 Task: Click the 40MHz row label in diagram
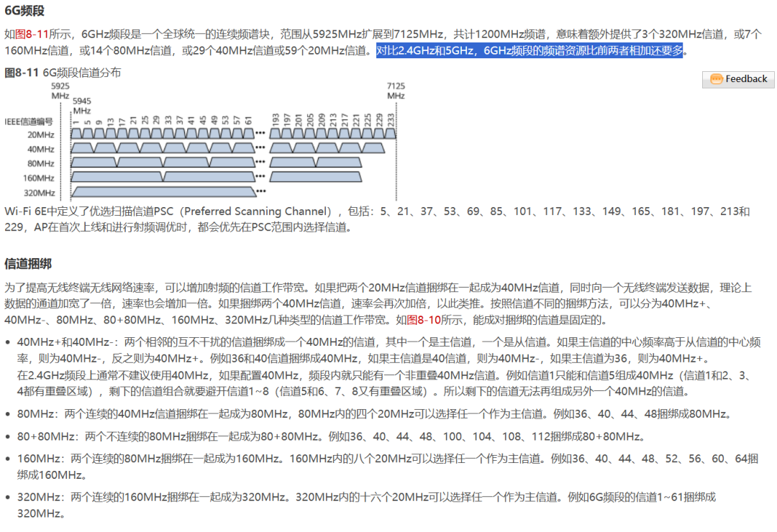tap(41, 150)
